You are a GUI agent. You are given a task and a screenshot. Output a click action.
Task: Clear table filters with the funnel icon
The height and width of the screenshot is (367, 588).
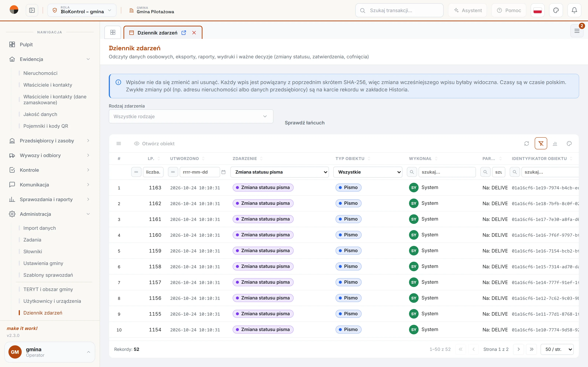pyautogui.click(x=541, y=143)
